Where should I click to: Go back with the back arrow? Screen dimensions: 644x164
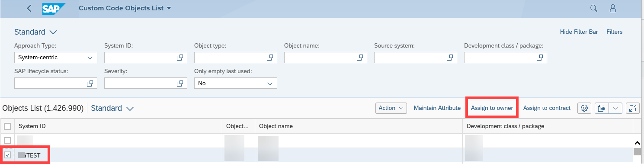coord(29,8)
